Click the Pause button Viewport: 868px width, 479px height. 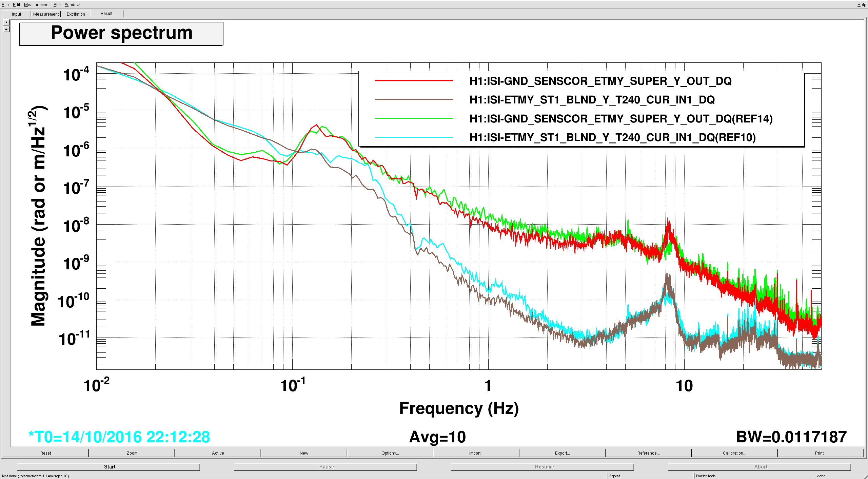tap(325, 467)
